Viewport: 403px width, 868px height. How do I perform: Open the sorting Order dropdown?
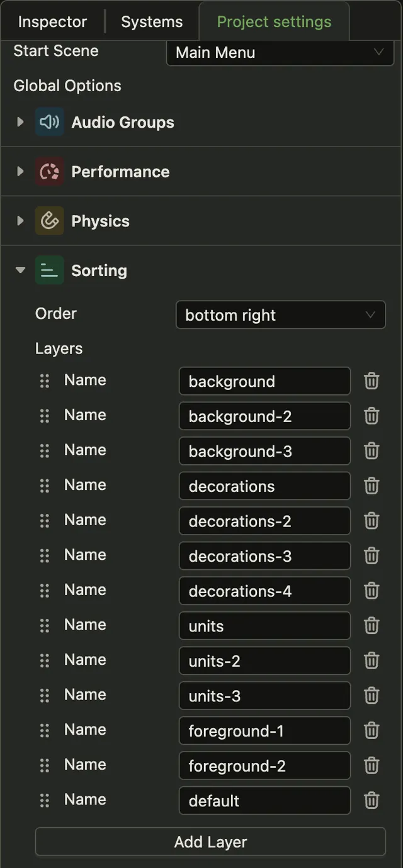click(x=280, y=315)
